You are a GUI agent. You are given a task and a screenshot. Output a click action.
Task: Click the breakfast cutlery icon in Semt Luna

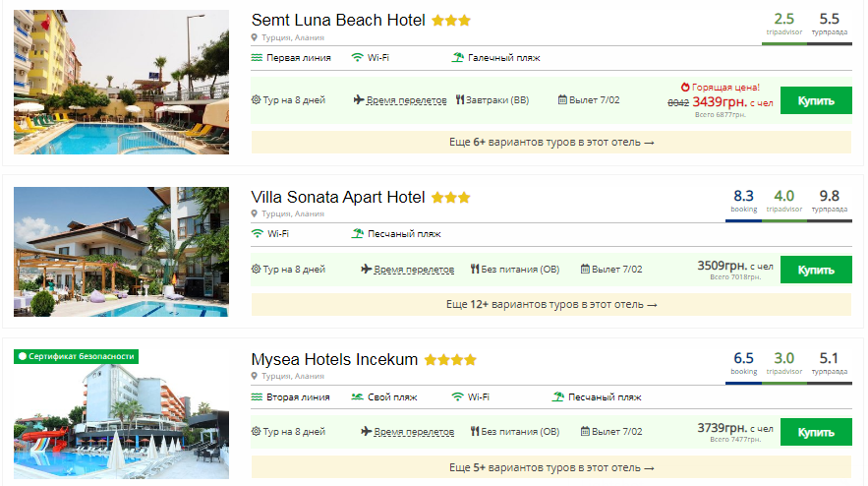(459, 100)
